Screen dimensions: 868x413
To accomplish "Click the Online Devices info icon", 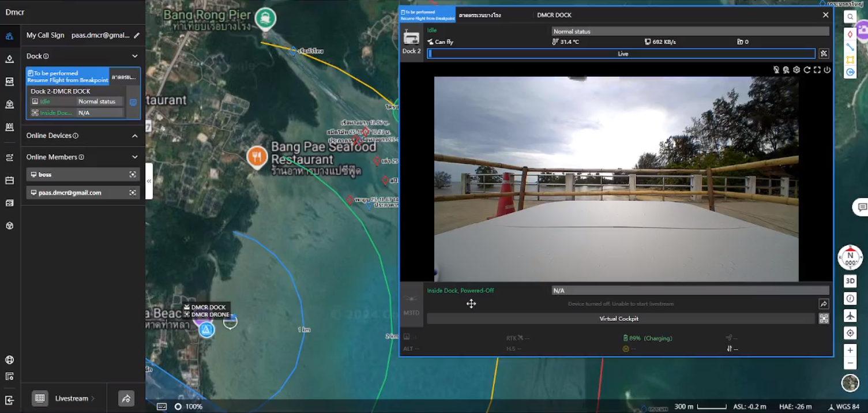I will [76, 136].
